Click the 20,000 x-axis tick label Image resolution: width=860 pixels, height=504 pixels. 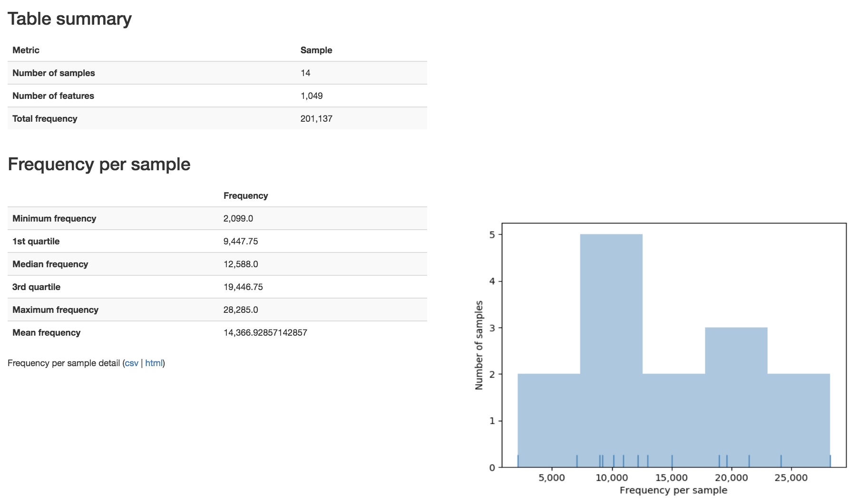731,478
